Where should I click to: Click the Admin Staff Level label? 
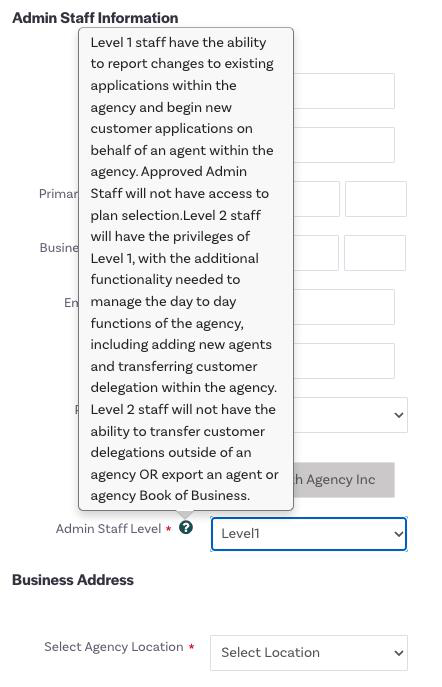point(108,529)
